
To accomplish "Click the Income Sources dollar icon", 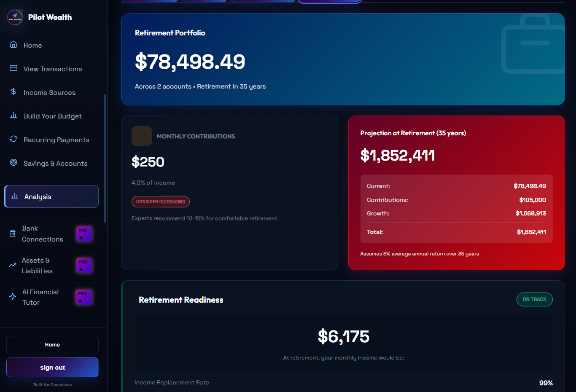I will 13,91.
